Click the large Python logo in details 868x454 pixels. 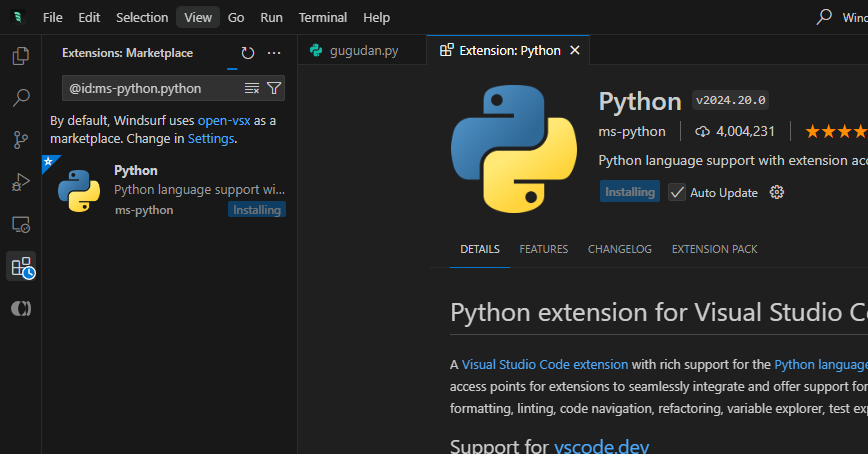coord(514,148)
